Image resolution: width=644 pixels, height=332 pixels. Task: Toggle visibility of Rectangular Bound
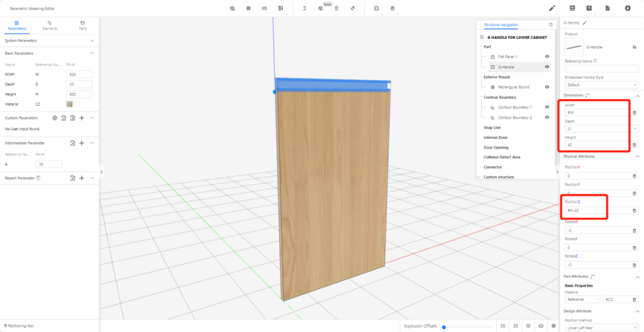coord(547,87)
